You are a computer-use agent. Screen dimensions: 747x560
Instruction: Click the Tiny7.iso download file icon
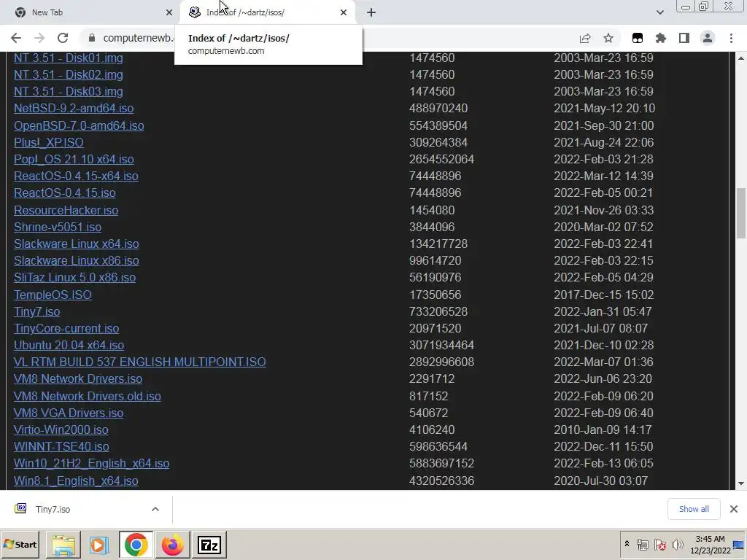20,508
